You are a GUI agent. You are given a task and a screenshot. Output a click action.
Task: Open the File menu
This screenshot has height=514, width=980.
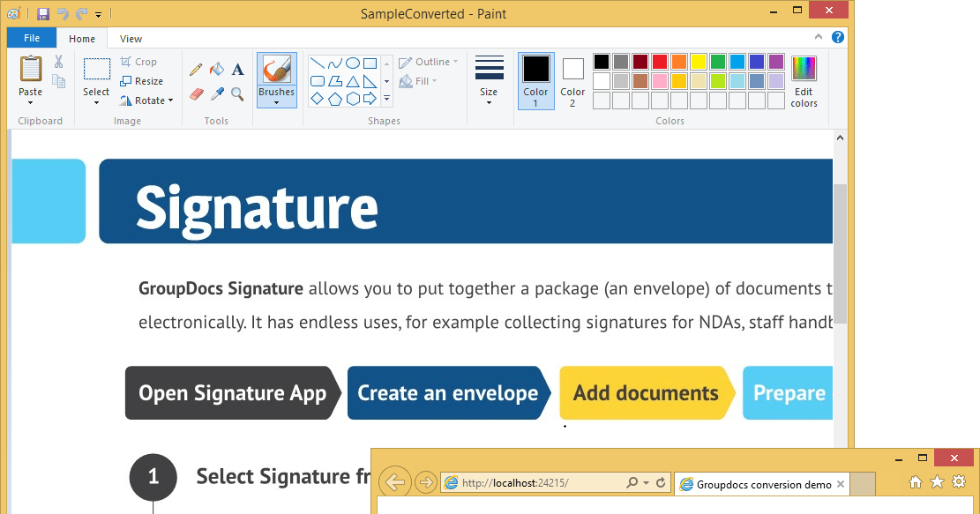tap(31, 38)
